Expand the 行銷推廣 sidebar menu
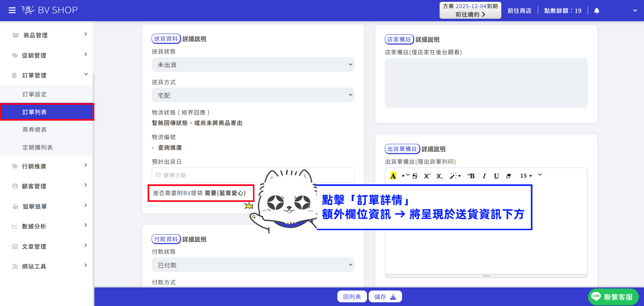644x306 pixels. pyautogui.click(x=47, y=166)
